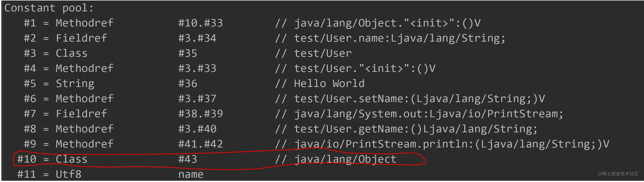Viewport: 644px width, 182px height.
Task: Click the #41.#42 reference value
Action: tap(200, 144)
